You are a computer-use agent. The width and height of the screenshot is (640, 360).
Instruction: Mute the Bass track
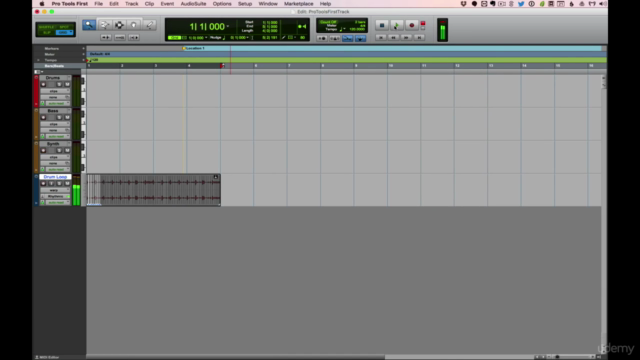(67, 118)
